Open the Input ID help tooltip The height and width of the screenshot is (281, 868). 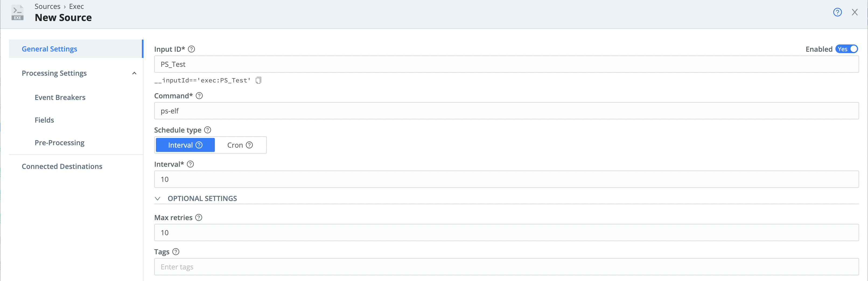[191, 49]
